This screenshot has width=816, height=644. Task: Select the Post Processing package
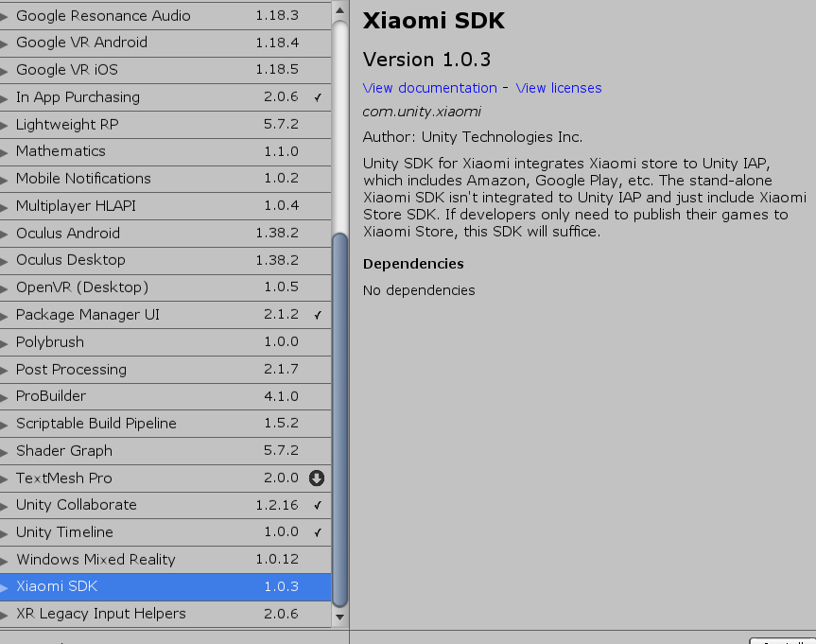coord(165,370)
